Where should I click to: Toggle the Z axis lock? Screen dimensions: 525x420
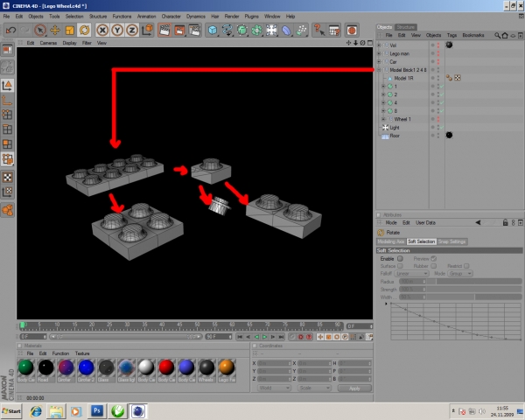point(132,30)
